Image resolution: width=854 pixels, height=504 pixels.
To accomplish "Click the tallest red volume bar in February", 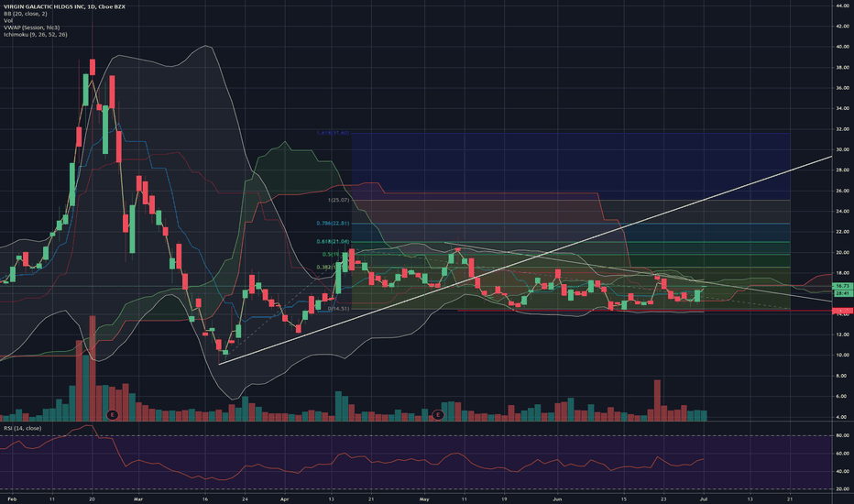I will click(x=92, y=368).
